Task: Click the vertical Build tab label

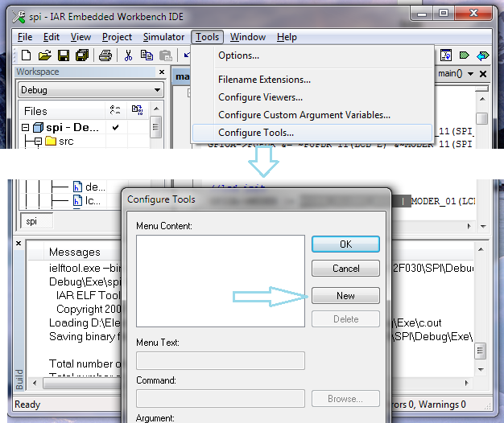Action: pos(19,380)
